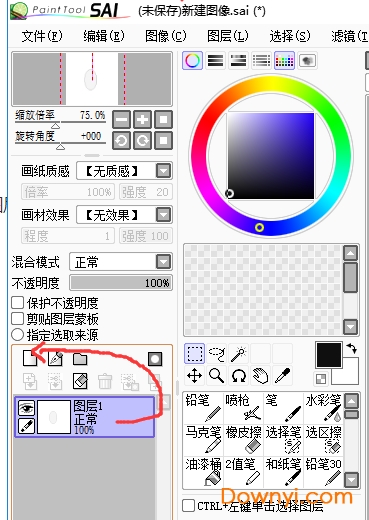Open the 图层(L) menu
This screenshot has height=520, width=369.
point(228,36)
